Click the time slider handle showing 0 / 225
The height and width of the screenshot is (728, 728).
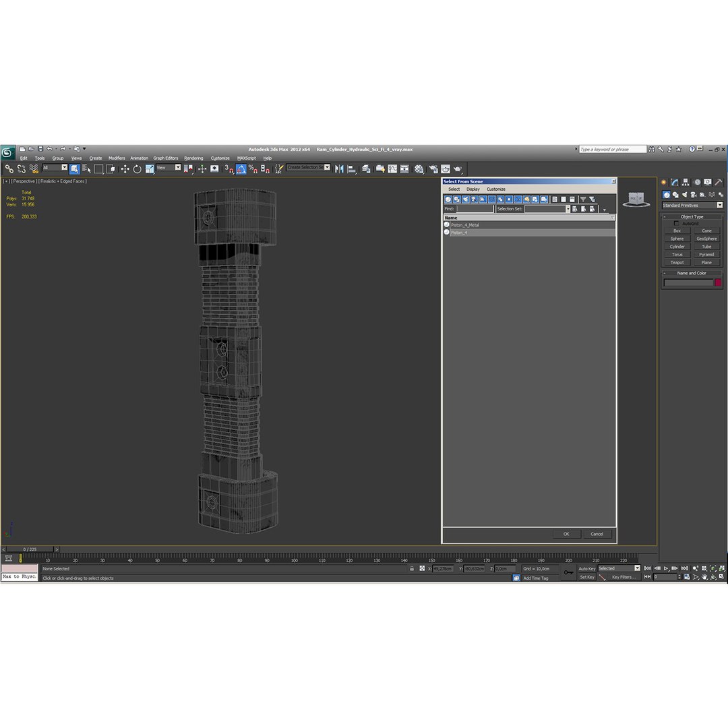30,549
